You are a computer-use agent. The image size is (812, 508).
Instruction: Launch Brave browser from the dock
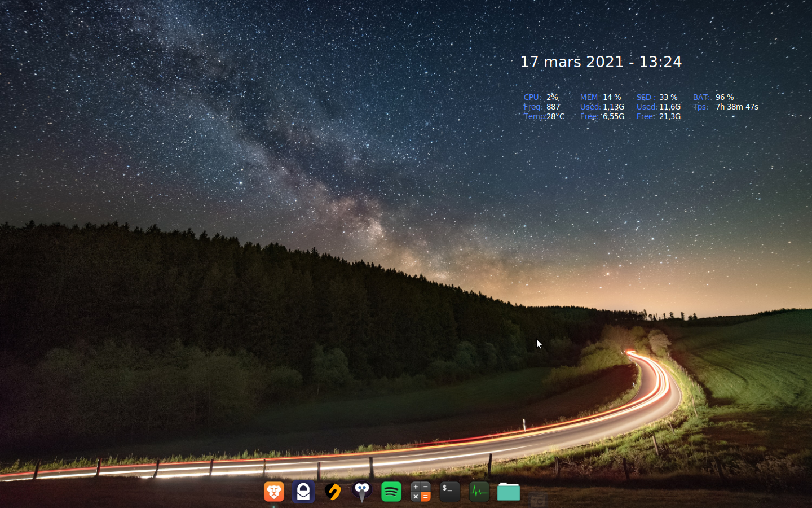274,492
